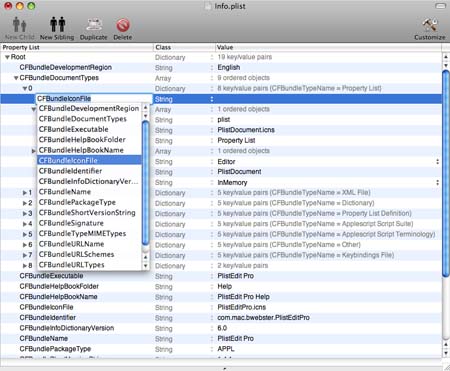The height and width of the screenshot is (371, 450).
Task: Choose CFBundleIdentifier from autocomplete list
Action: 89,171
